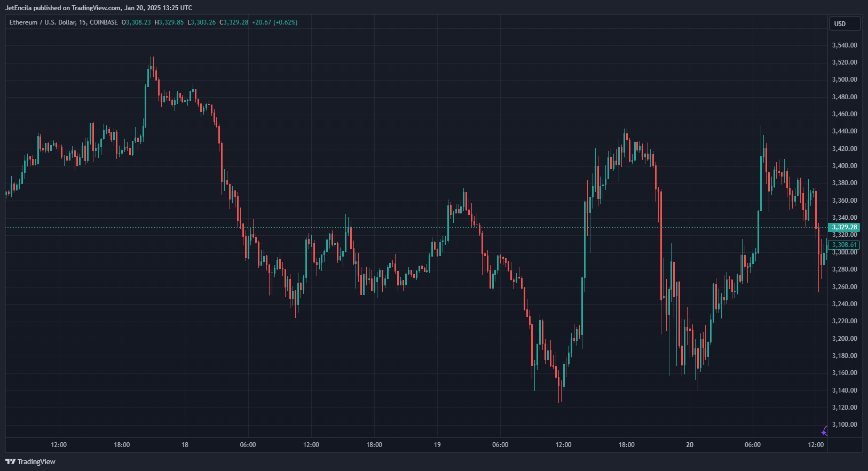Click the change value +20.67 (+0.62%)
This screenshot has height=471, width=868.
pos(275,22)
